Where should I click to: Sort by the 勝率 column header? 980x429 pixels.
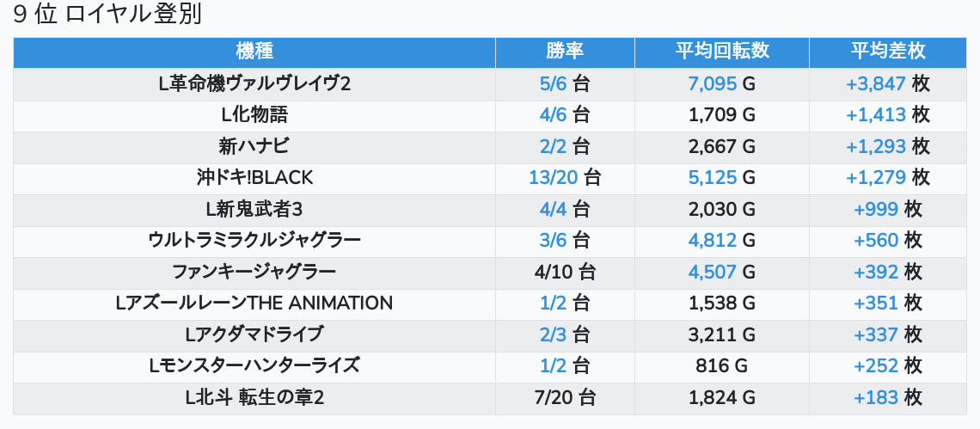click(x=565, y=51)
